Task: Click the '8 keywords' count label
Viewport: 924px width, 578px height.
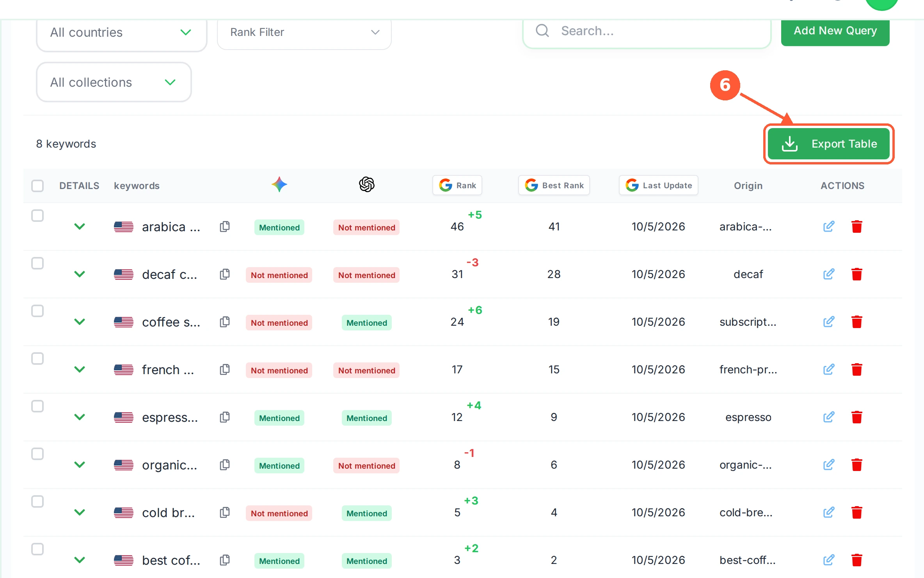Action: [66, 144]
